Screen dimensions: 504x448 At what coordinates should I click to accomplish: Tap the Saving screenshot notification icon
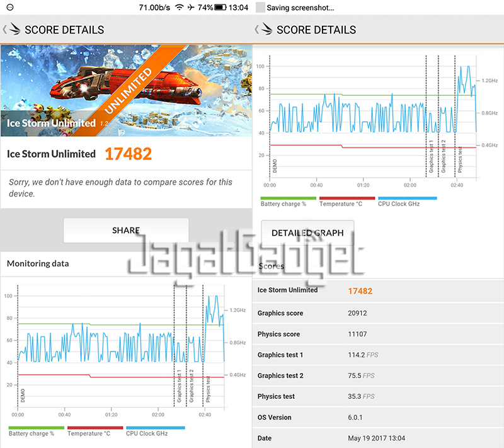[x=260, y=8]
